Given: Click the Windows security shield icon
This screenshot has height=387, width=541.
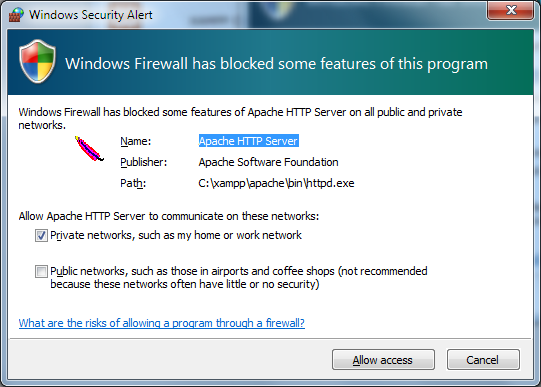Looking at the screenshot, I should click(37, 61).
